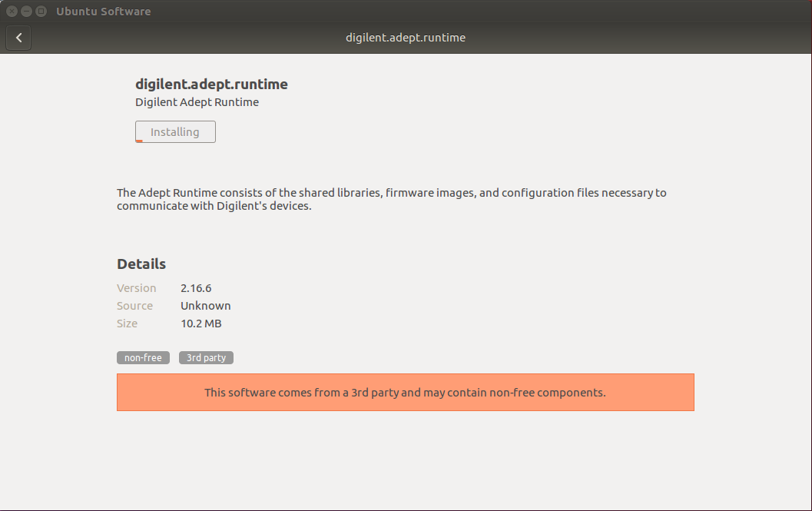Click the Ubuntu Software window title
812x511 pixels.
coord(104,12)
